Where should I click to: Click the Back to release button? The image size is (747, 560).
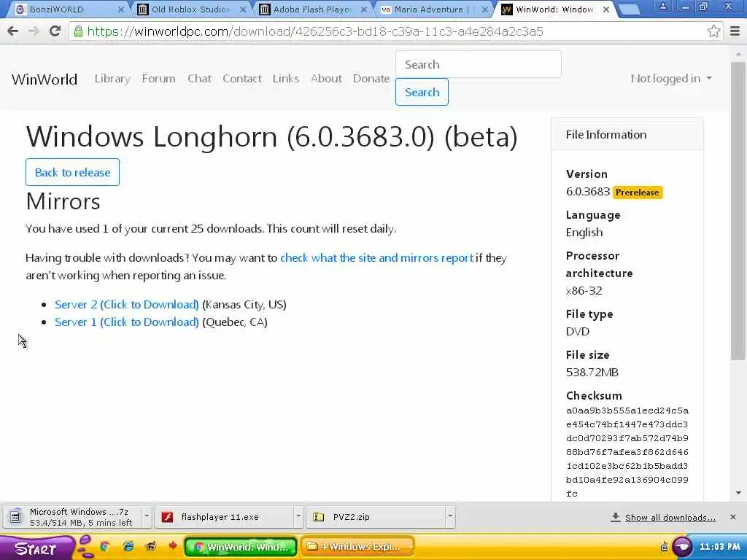[72, 172]
